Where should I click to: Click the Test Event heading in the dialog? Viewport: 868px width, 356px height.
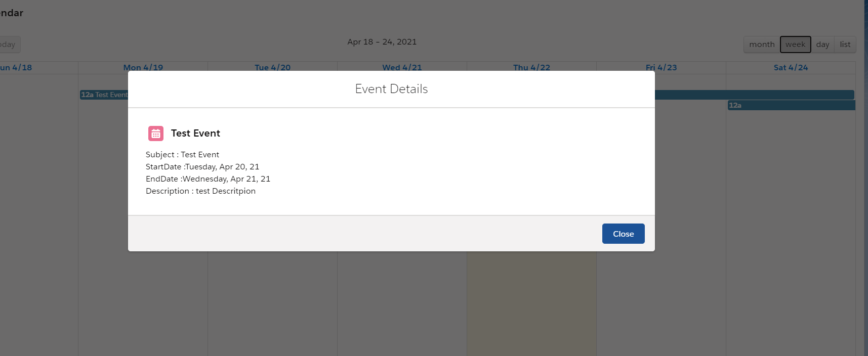click(195, 133)
